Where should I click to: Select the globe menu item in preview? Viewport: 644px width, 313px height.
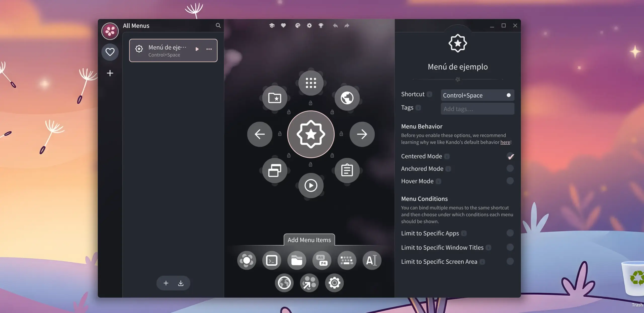pyautogui.click(x=347, y=98)
